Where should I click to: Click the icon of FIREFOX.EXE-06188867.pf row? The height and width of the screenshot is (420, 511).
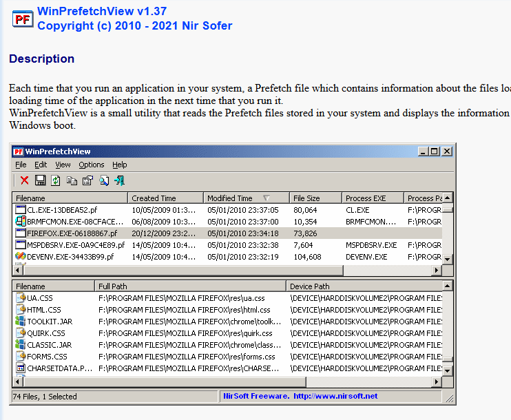pyautogui.click(x=21, y=233)
